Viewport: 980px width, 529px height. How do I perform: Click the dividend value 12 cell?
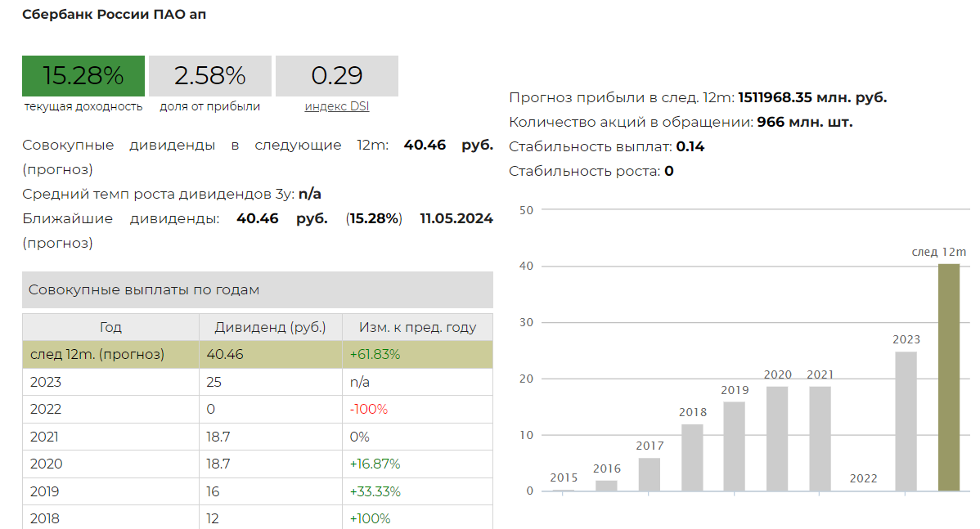tap(271, 518)
